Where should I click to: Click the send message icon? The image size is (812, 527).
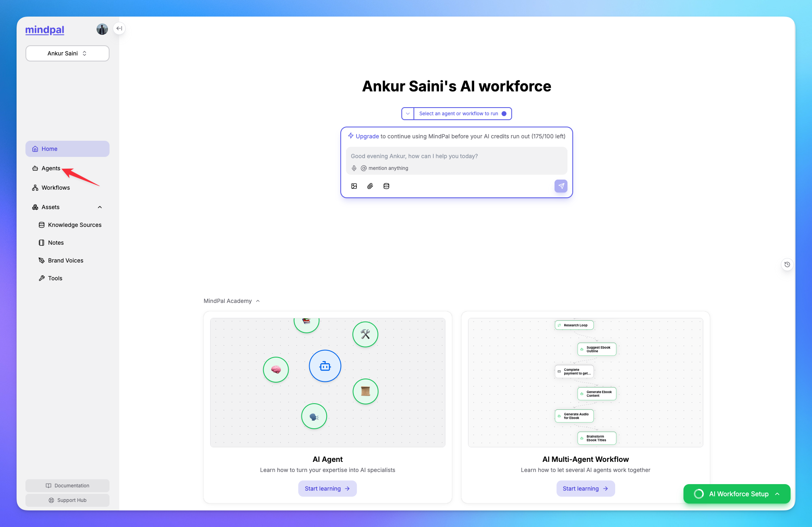click(x=561, y=186)
